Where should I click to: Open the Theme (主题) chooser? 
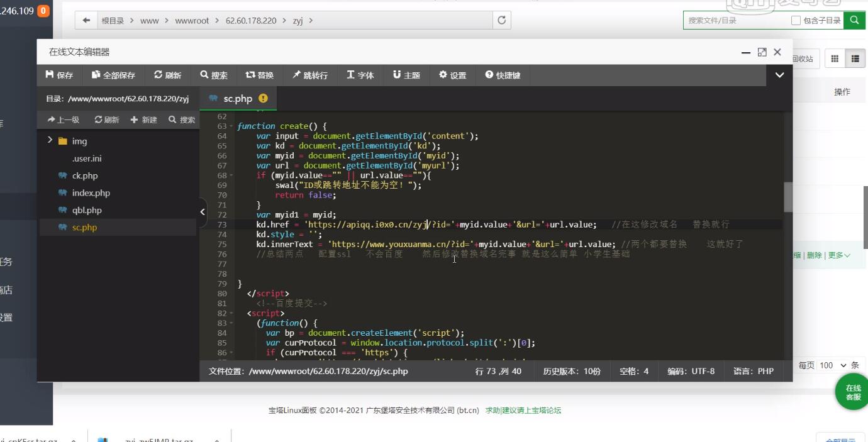click(406, 75)
